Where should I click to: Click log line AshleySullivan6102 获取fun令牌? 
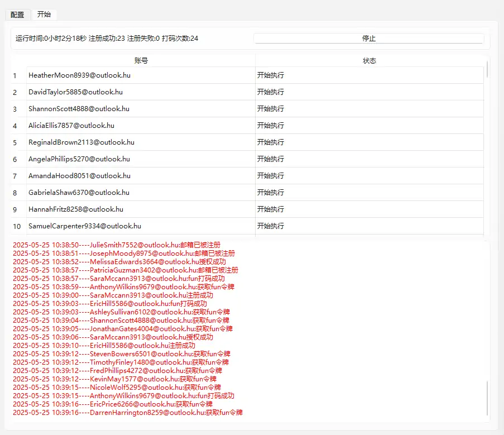(122, 312)
